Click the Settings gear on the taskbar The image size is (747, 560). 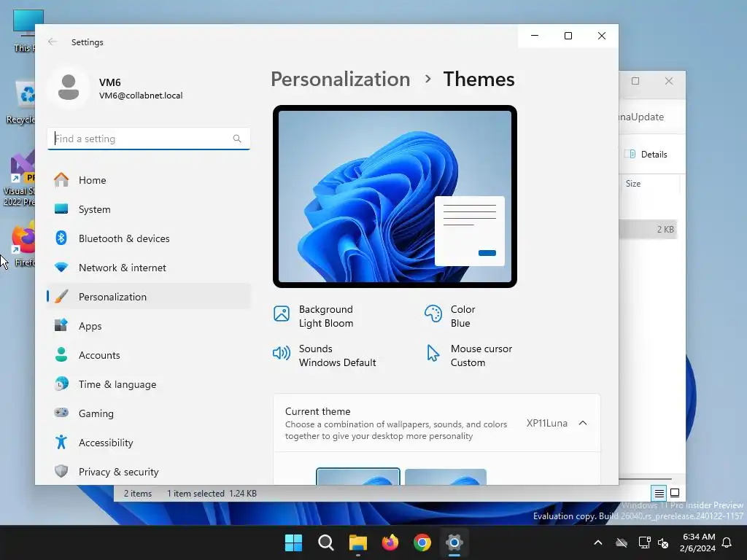(454, 542)
